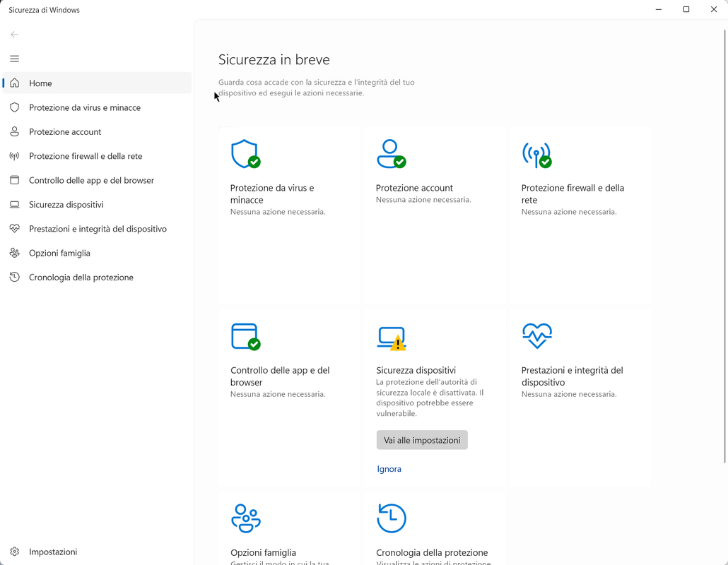Click the antenna icon beside Protezione firewall
Image resolution: width=728 pixels, height=565 pixels.
click(x=14, y=156)
